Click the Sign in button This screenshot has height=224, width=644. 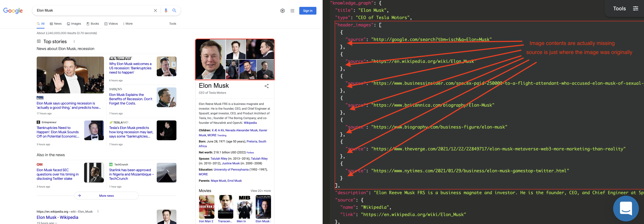[x=307, y=11]
